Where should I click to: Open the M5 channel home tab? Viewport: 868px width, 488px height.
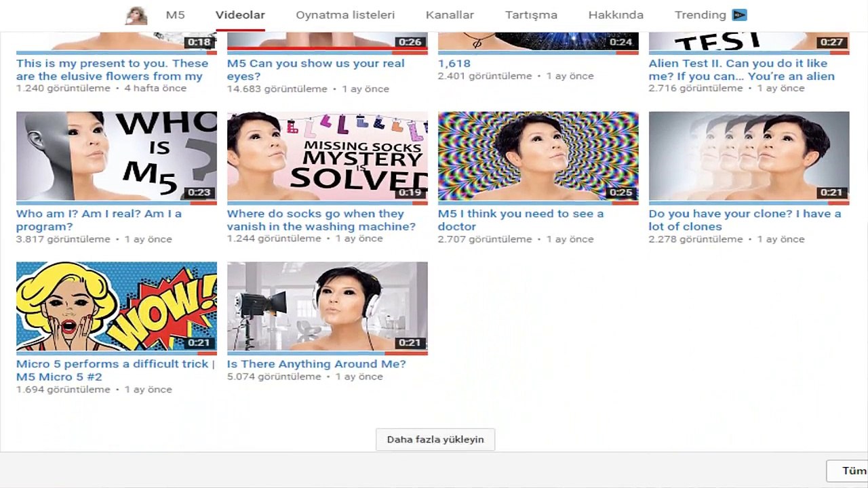(x=175, y=15)
